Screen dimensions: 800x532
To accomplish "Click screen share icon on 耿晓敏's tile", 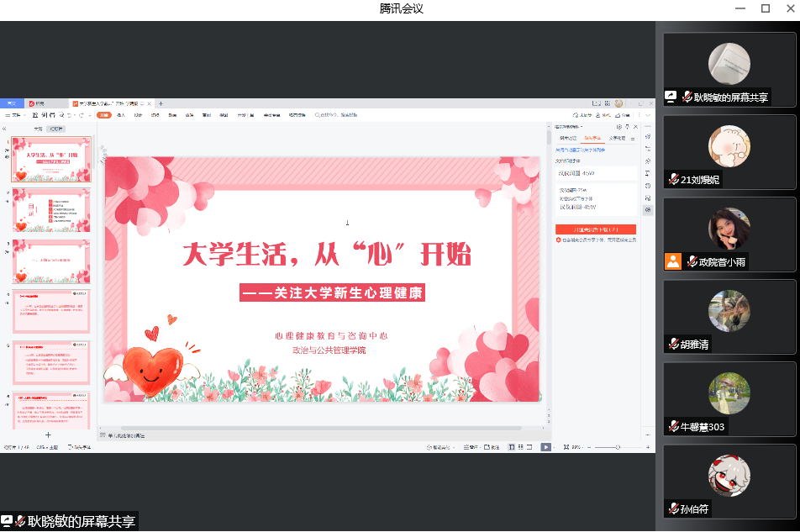I will [671, 97].
